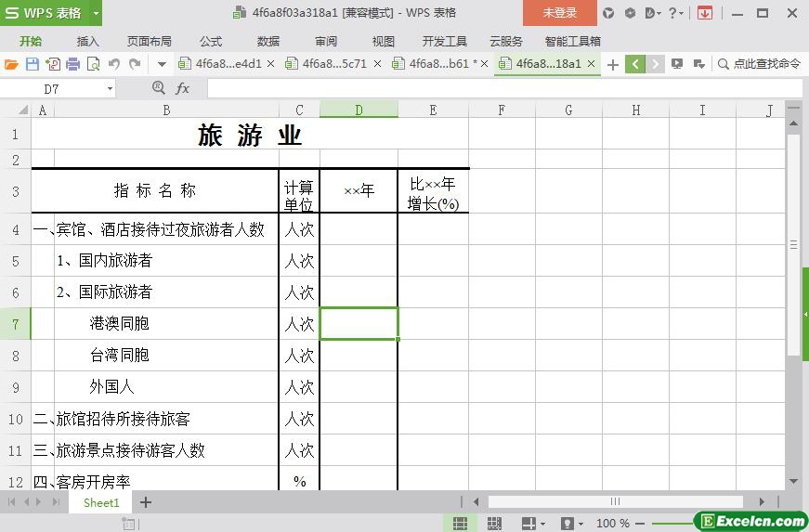Image resolution: width=809 pixels, height=532 pixels.
Task: Click the Redo arrow icon
Action: pos(135,64)
